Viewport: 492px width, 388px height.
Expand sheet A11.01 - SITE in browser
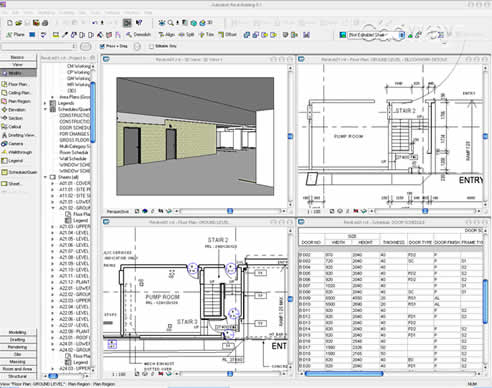coord(52,189)
